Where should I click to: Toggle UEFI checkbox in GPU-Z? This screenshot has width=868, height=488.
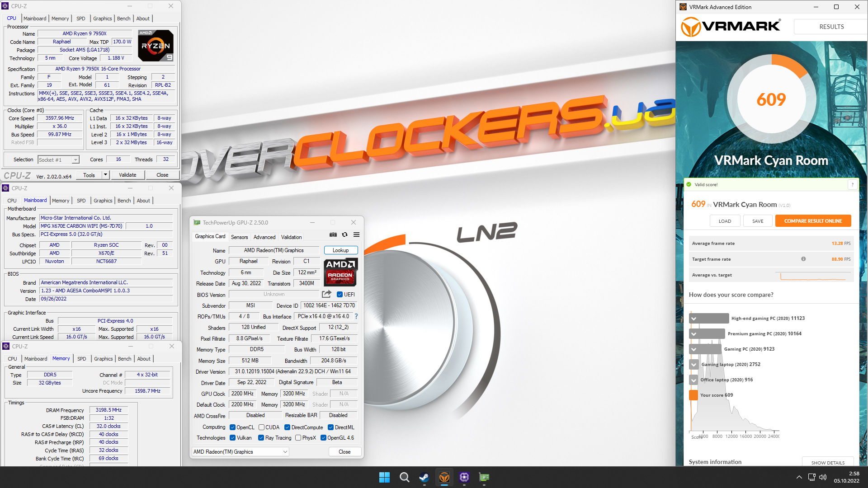(340, 295)
